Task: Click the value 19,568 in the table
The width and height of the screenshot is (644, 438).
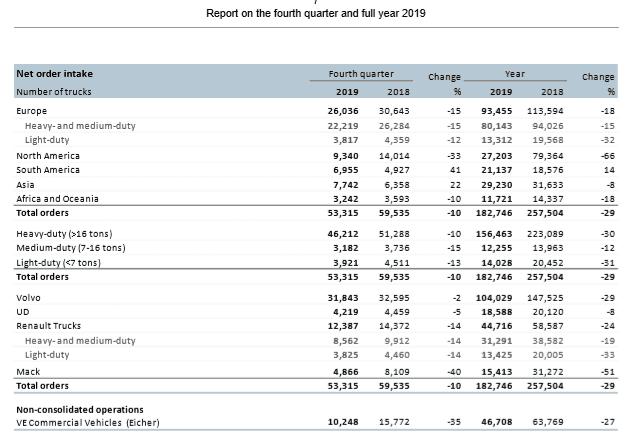Action: pos(548,140)
